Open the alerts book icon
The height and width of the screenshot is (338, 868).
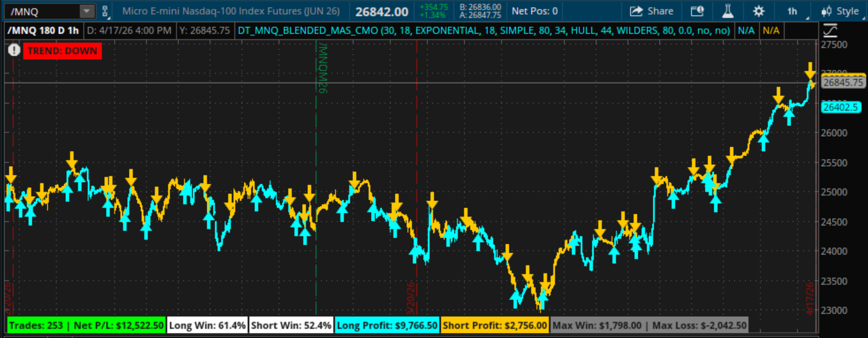click(697, 11)
